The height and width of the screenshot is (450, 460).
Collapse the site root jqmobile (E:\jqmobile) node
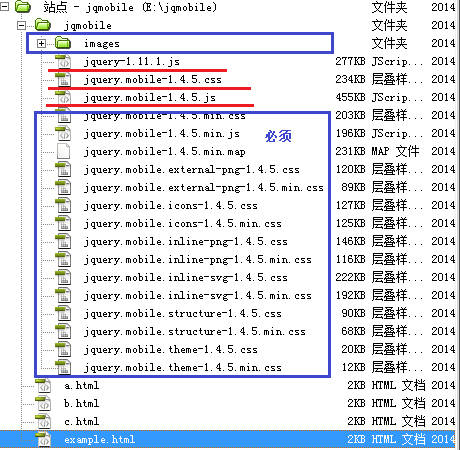[x=4, y=7]
